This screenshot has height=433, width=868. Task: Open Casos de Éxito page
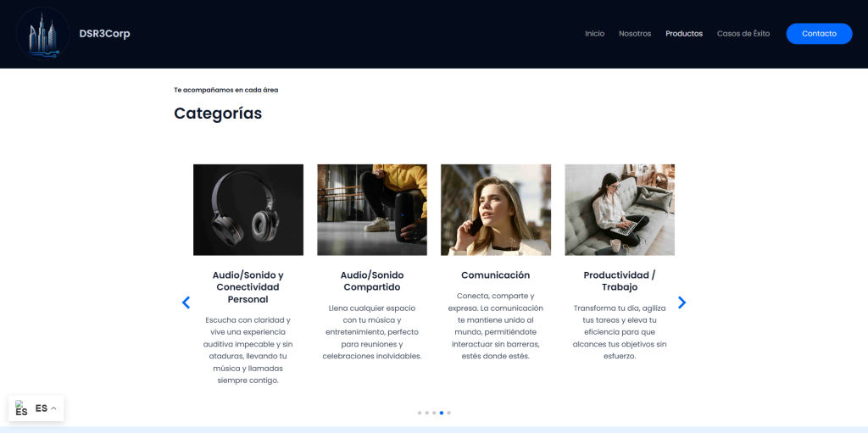pyautogui.click(x=743, y=34)
